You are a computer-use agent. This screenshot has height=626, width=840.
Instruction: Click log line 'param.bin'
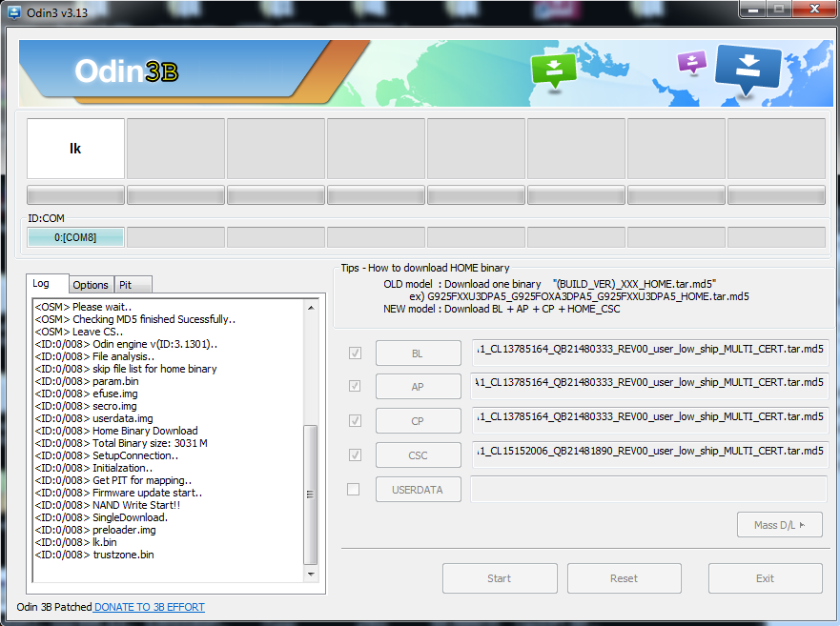click(87, 381)
